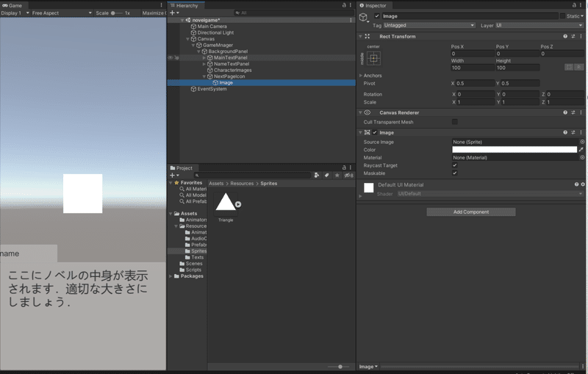Toggle MainTextPanel scene visibility eye

171,58
